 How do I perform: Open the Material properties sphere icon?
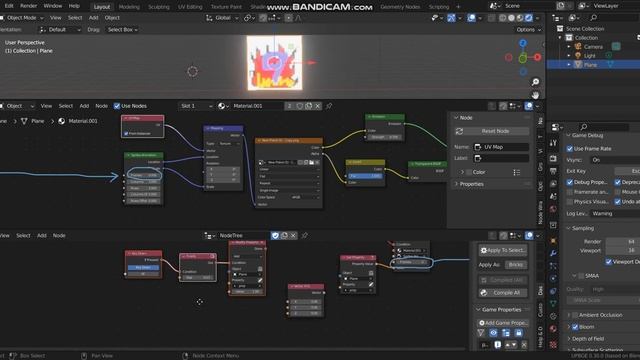553,329
